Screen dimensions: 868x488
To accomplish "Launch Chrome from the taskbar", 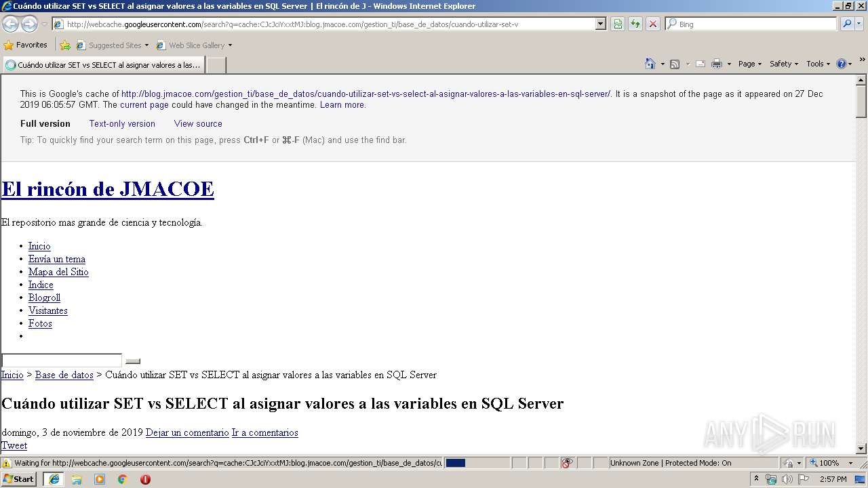I will [123, 479].
